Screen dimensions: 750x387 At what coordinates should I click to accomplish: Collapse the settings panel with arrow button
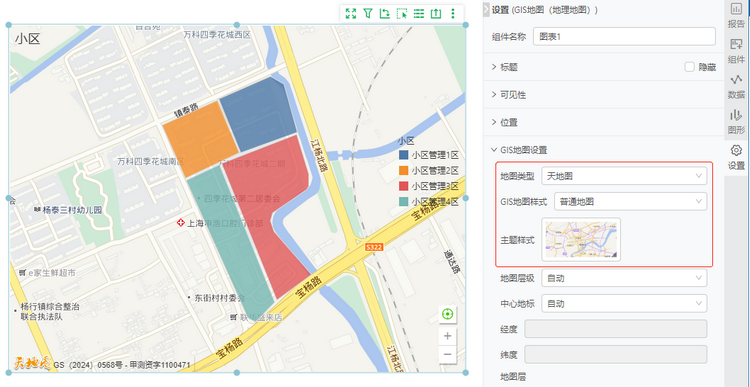[486, 9]
